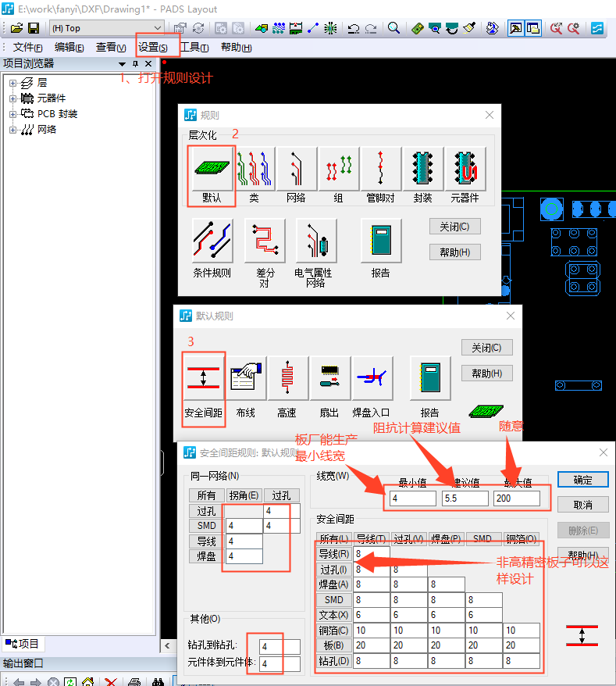616x686 pixels.
Task: Open the BGA toolbar icon
Action: point(330,28)
